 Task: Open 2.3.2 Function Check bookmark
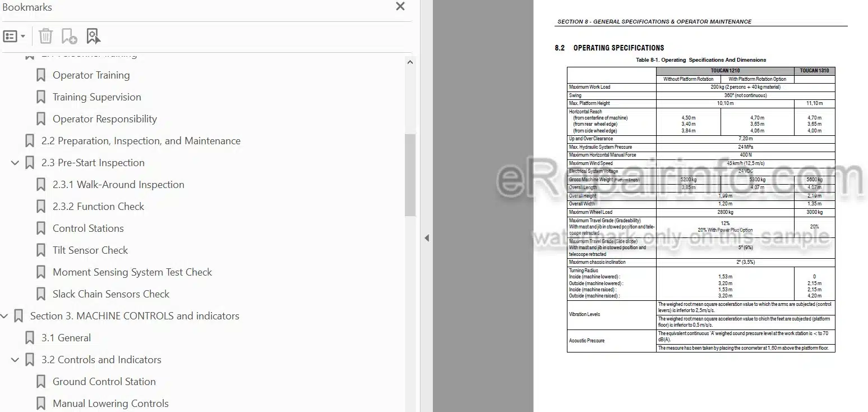tap(98, 207)
